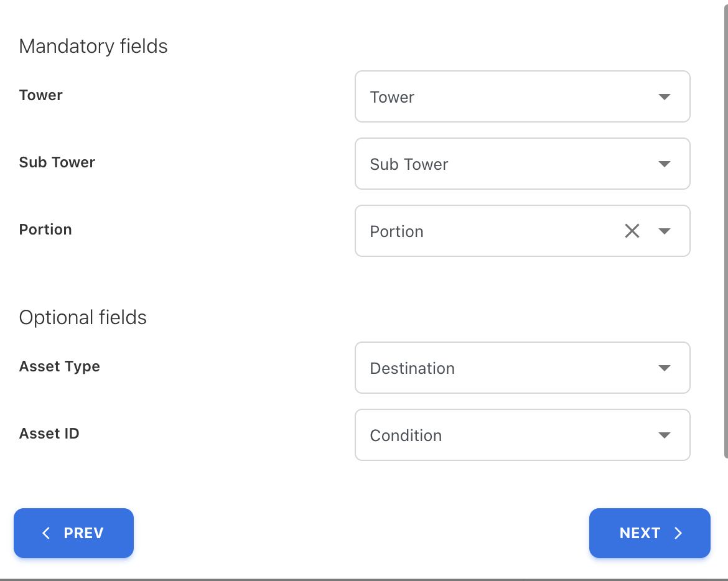The height and width of the screenshot is (581, 728).
Task: Click the Condition select field
Action: coord(498,435)
